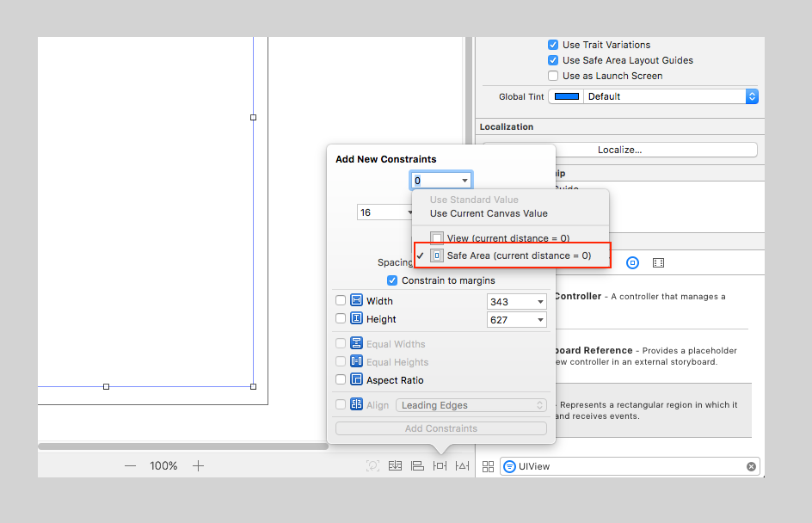Click the blue circled object filter icon
Screen dimensions: 812x523
tap(632, 262)
